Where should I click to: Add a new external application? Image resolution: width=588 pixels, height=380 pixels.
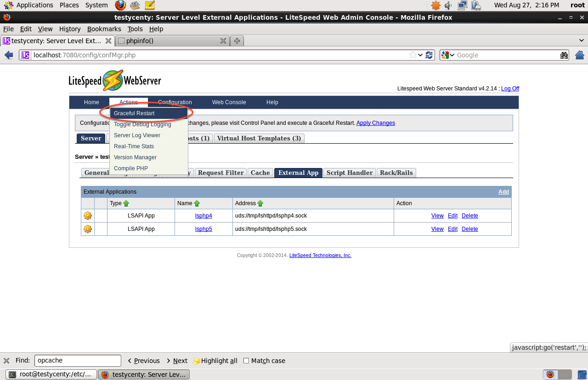(503, 192)
